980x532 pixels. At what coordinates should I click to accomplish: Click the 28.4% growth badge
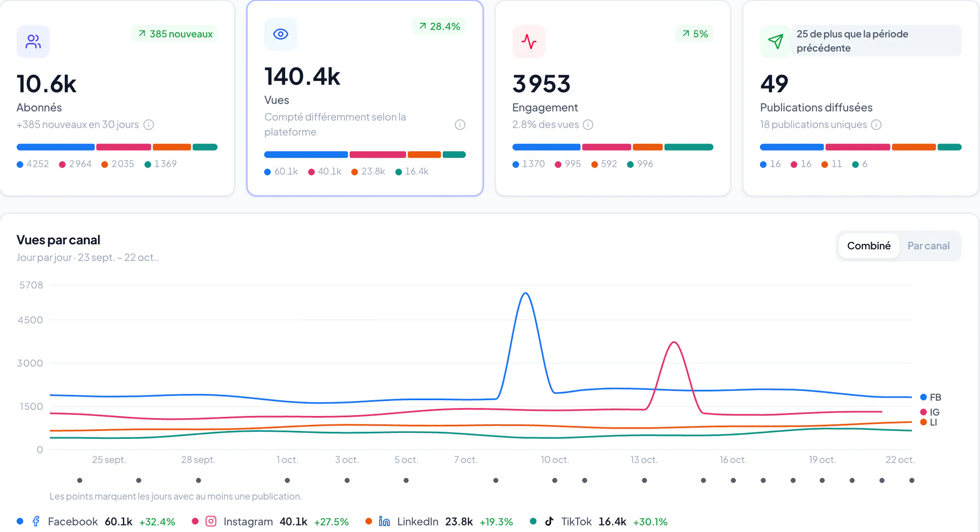439,26
